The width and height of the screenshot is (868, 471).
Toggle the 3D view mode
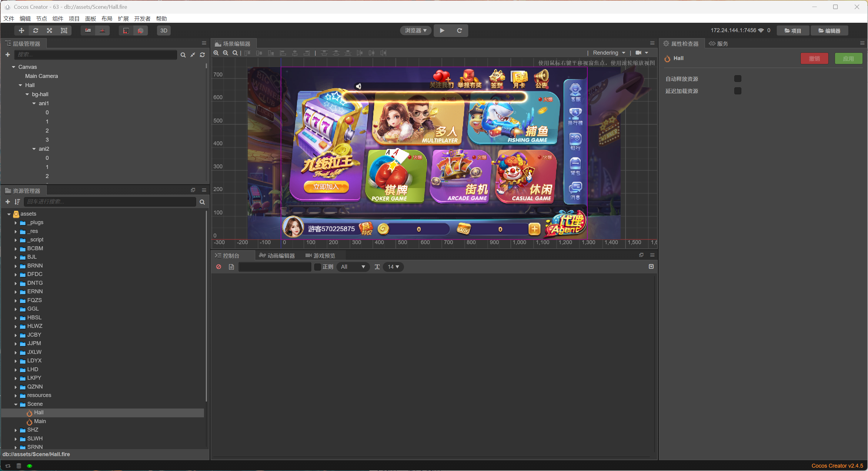coord(163,30)
